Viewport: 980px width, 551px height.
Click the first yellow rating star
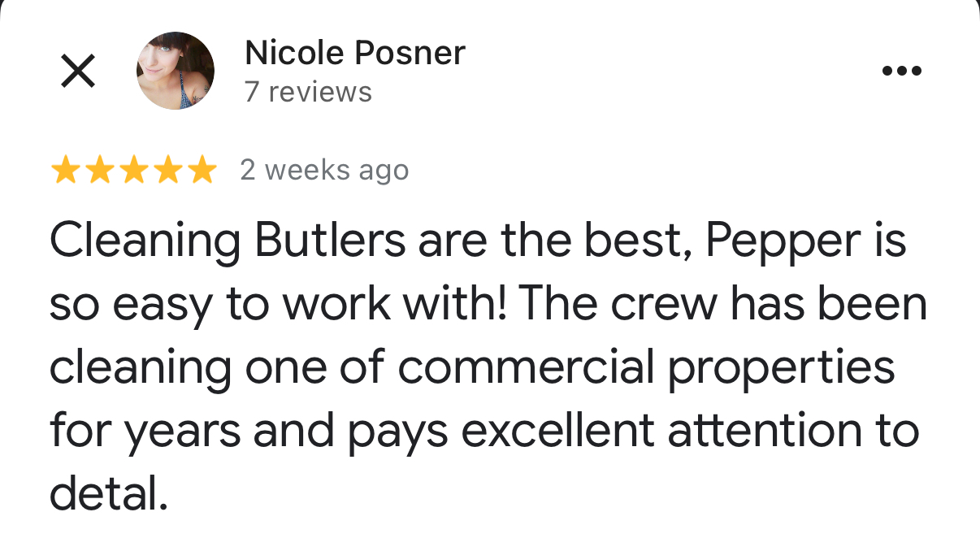click(x=67, y=171)
